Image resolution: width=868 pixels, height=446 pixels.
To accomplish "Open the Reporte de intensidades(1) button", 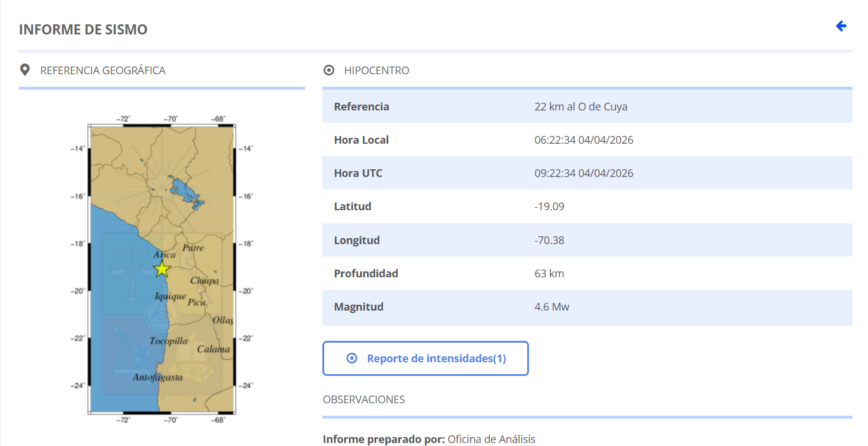I will point(425,358).
